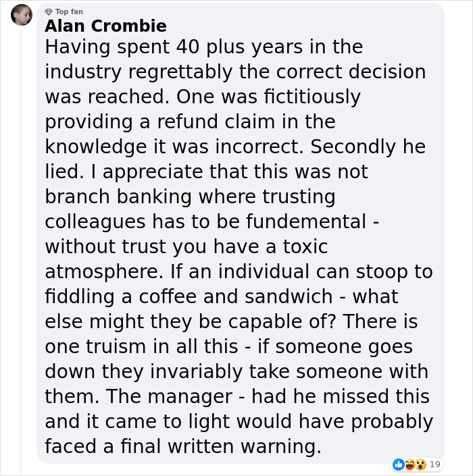The width and height of the screenshot is (473, 476).
Task: Click the word "atmosphere" in the comment
Action: [103, 271]
